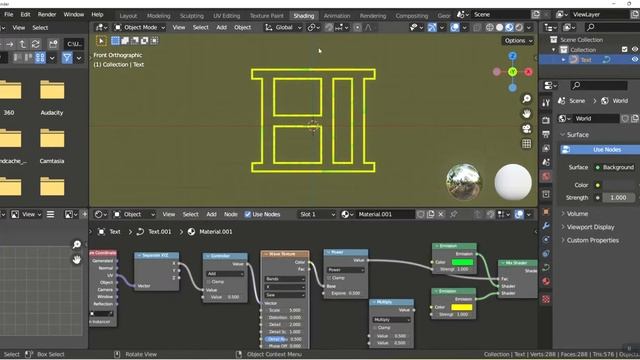
Task: Open the node editor Add menu
Action: coord(211,214)
